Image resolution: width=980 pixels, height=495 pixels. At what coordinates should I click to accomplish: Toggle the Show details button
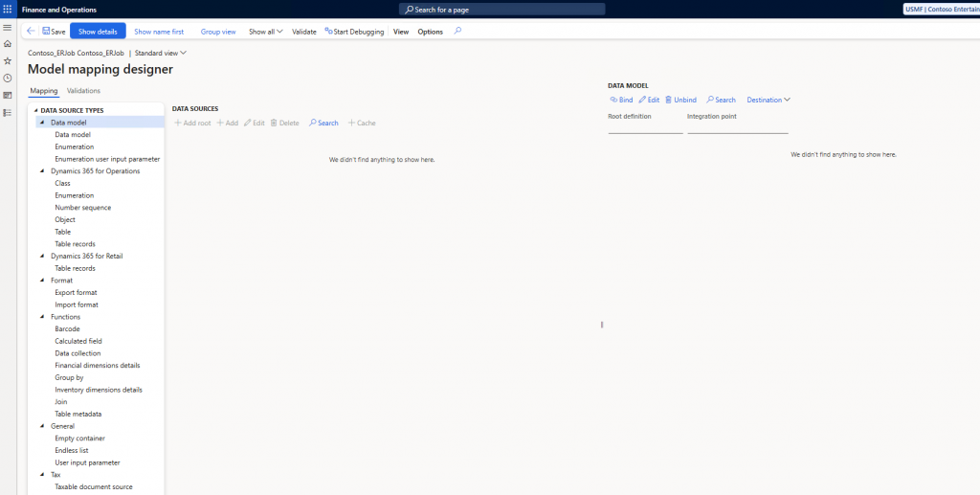pyautogui.click(x=98, y=32)
